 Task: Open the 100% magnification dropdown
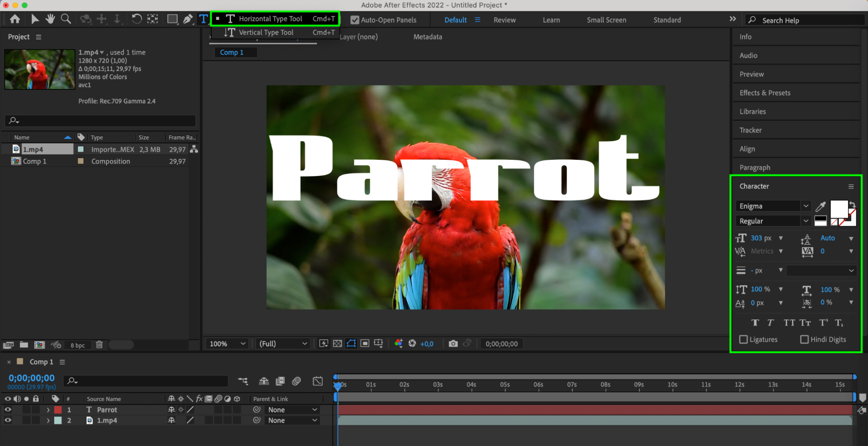228,344
